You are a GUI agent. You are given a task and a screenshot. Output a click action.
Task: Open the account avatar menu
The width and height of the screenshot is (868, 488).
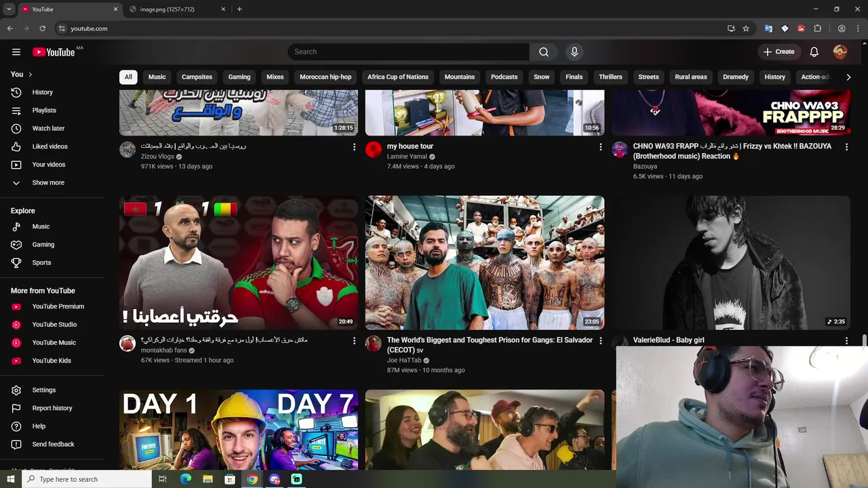[x=840, y=52]
